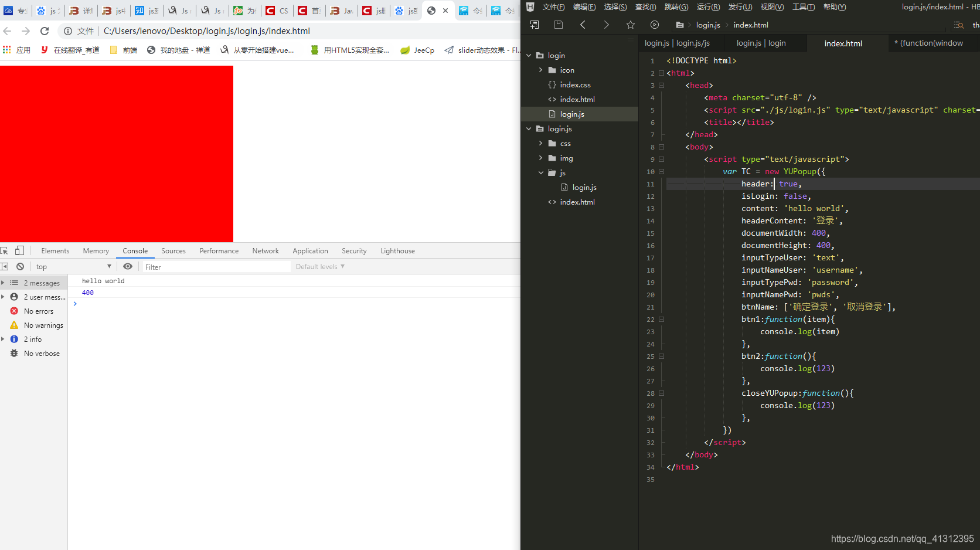Expand the '2 info' console group
This screenshot has width=980, height=550.
(x=3, y=339)
